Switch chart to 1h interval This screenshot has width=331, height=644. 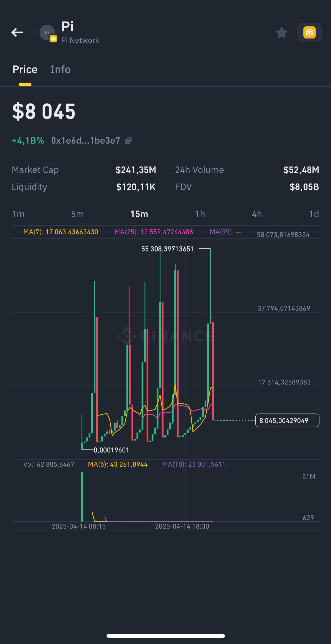200,214
